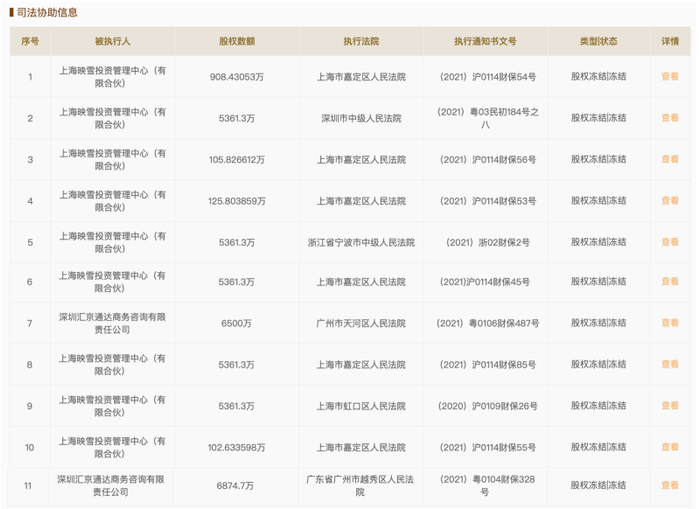Click 股权冻结|冻结 status in row 11

click(598, 485)
